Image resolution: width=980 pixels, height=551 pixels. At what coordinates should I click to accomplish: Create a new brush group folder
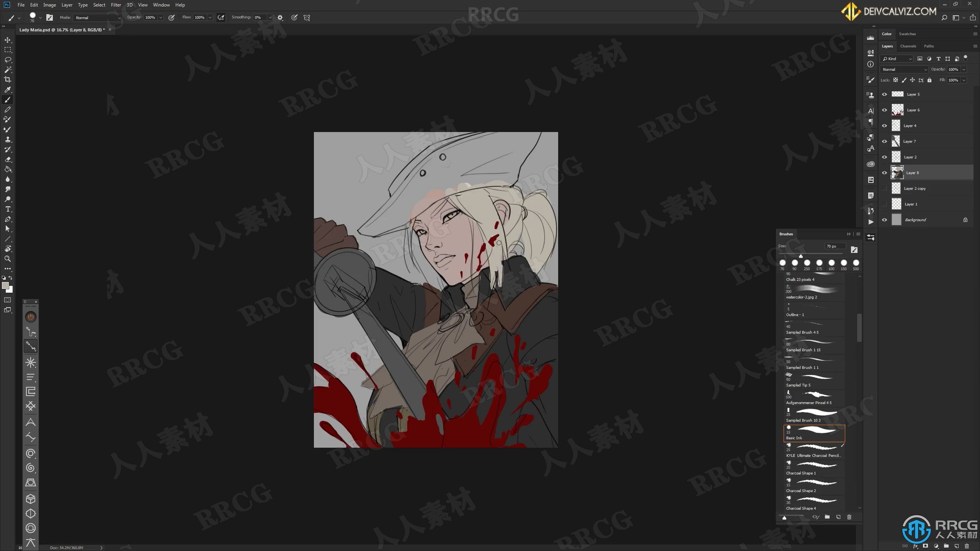click(x=827, y=517)
